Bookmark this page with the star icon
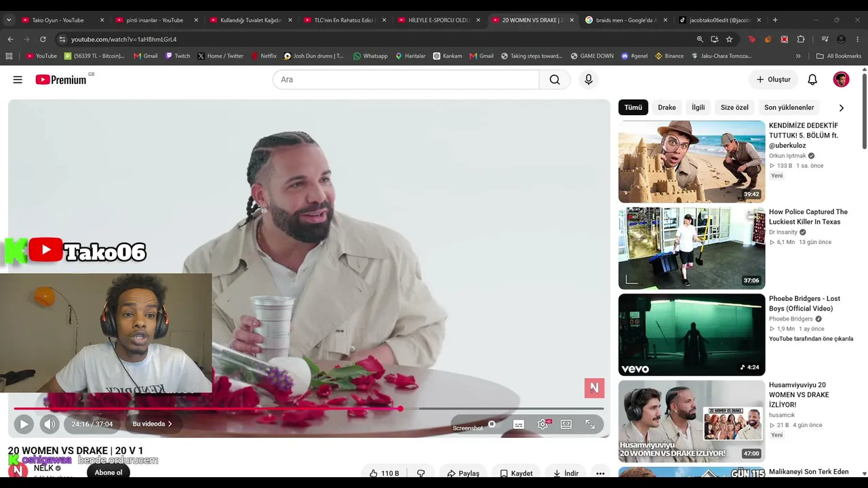868x488 pixels. (729, 39)
